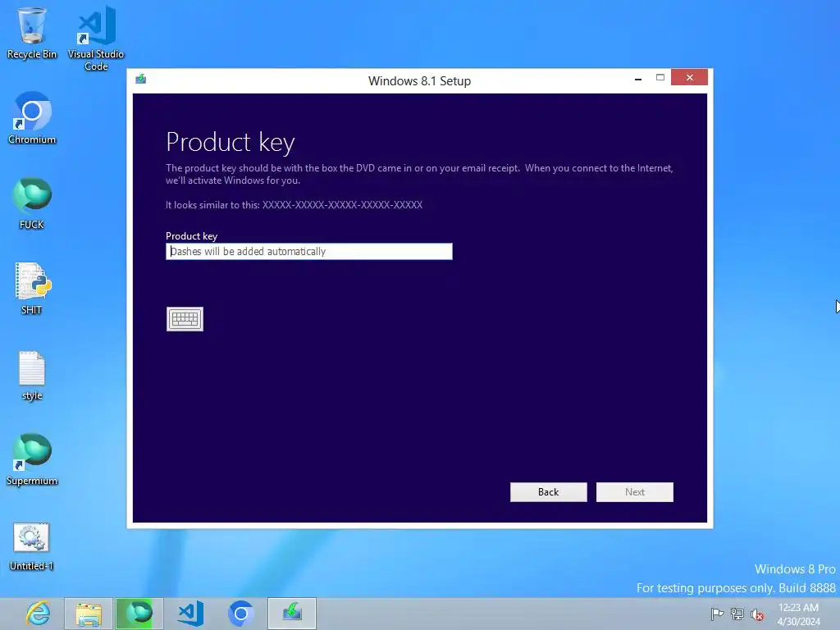Click the sample key XXXXX-XXXXX text
The width and height of the screenshot is (840, 630).
[x=342, y=204]
